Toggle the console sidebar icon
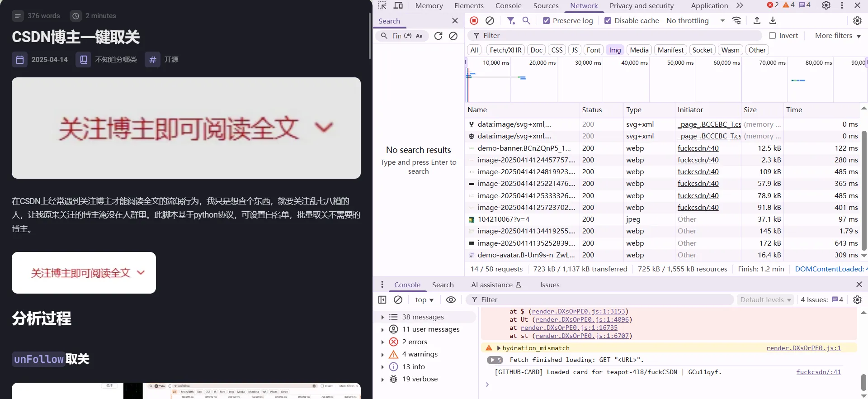 click(382, 299)
